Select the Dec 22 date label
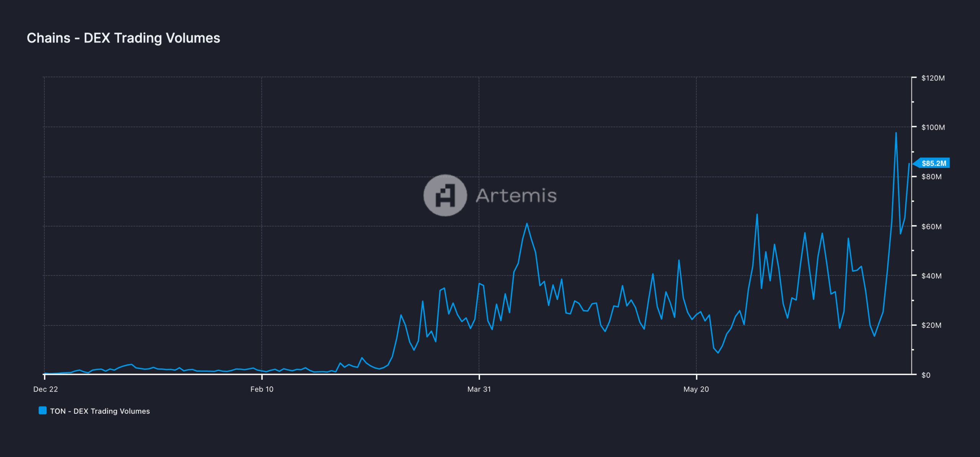This screenshot has width=980, height=457. (46, 389)
